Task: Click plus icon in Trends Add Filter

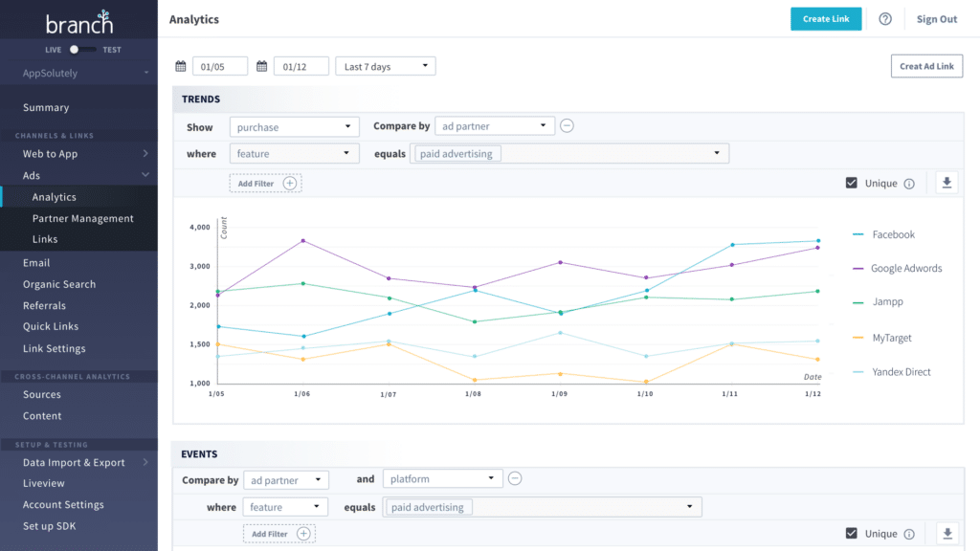Action: 289,183
